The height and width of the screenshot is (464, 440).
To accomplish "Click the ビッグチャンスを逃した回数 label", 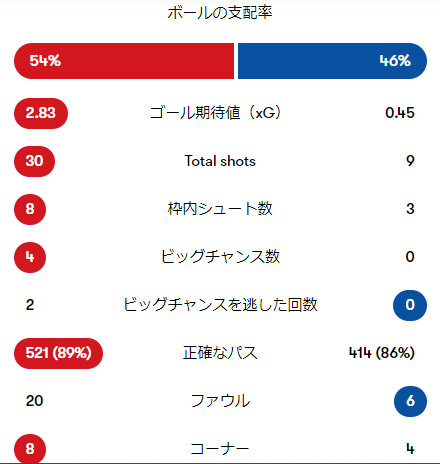I will pyautogui.click(x=220, y=305).
